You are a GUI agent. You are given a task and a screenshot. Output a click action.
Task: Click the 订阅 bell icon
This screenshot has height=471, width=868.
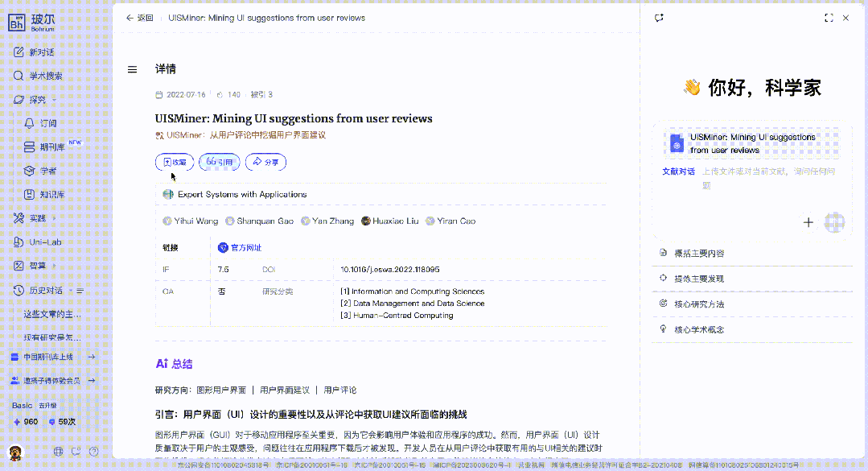pyautogui.click(x=30, y=123)
